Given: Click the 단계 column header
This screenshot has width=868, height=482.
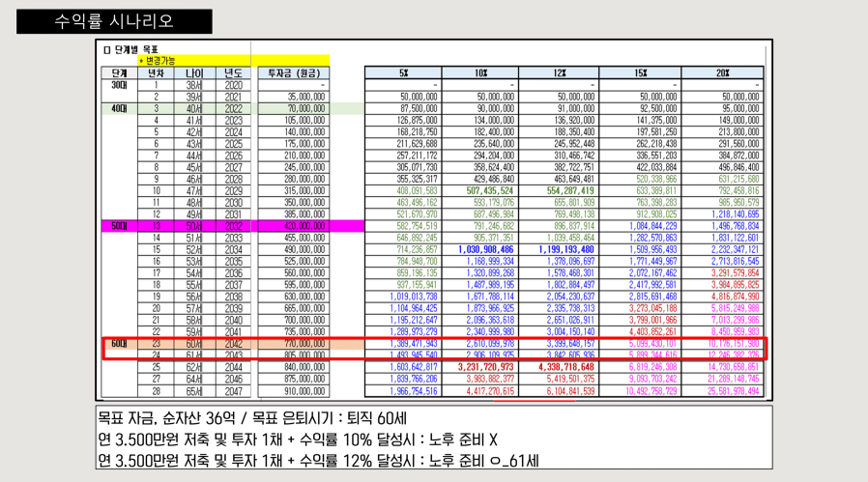Looking at the screenshot, I should tap(119, 73).
